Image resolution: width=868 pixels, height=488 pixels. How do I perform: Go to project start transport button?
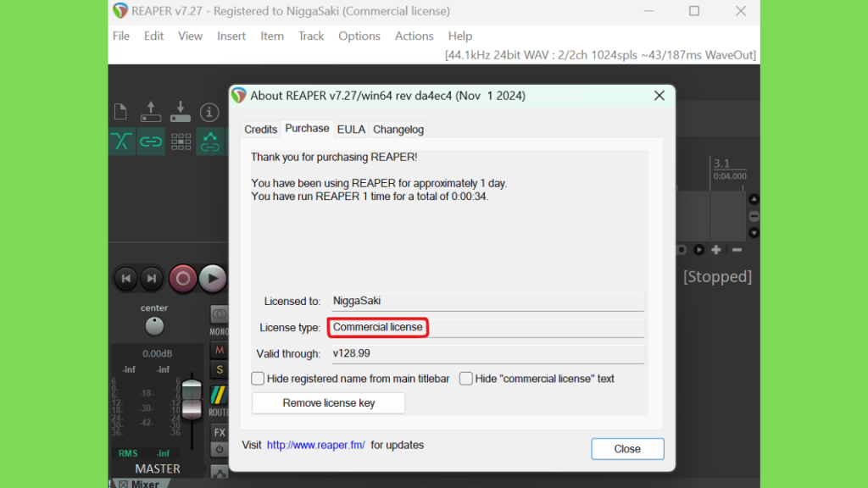pos(125,278)
